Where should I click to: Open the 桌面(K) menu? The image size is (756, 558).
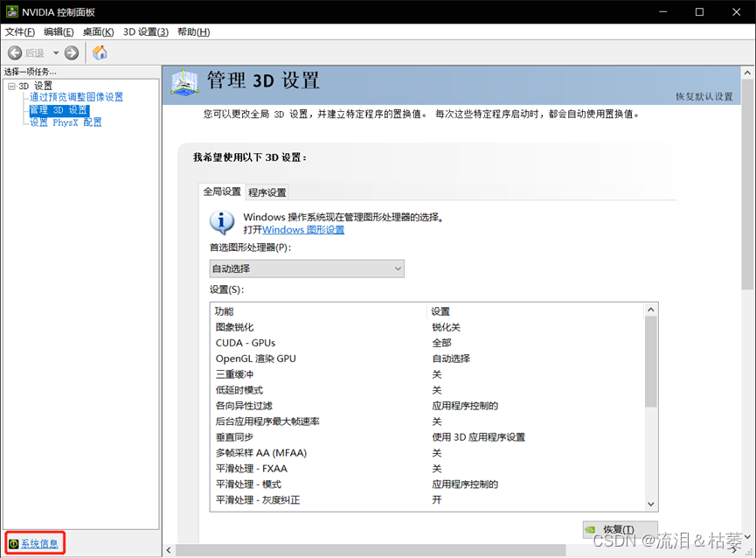click(x=99, y=31)
